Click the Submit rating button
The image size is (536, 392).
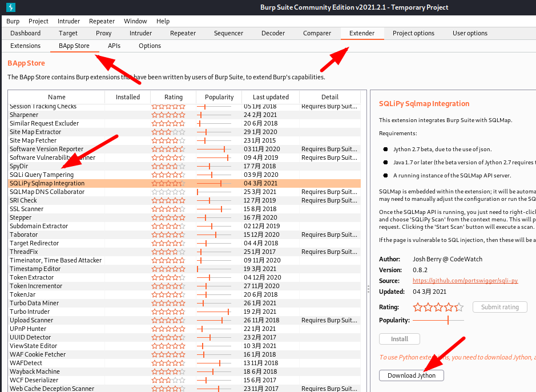click(500, 307)
